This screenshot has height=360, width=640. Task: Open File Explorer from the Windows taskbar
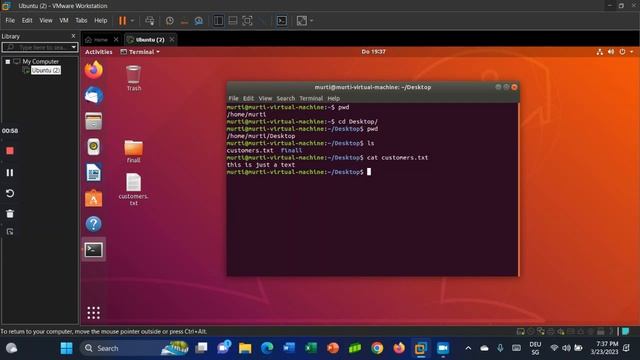pos(245,348)
